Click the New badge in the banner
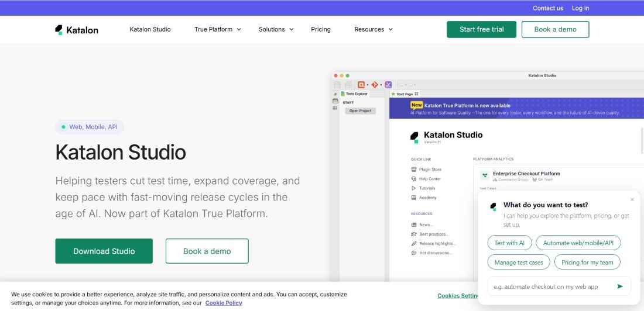The width and height of the screenshot is (644, 311). click(x=416, y=105)
